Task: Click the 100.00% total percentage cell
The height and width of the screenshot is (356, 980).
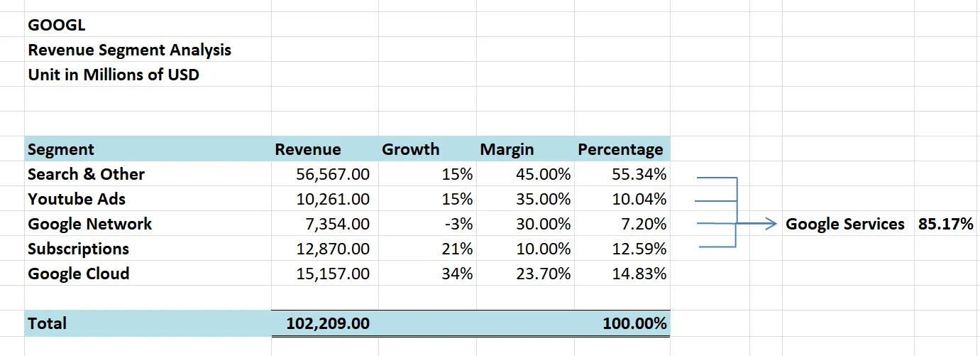Action: tap(622, 323)
